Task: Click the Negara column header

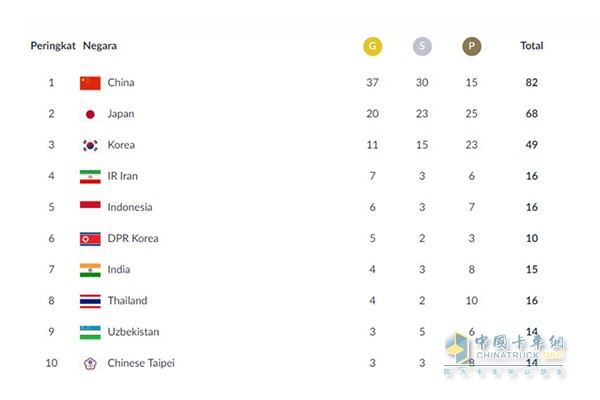Action: coord(100,46)
